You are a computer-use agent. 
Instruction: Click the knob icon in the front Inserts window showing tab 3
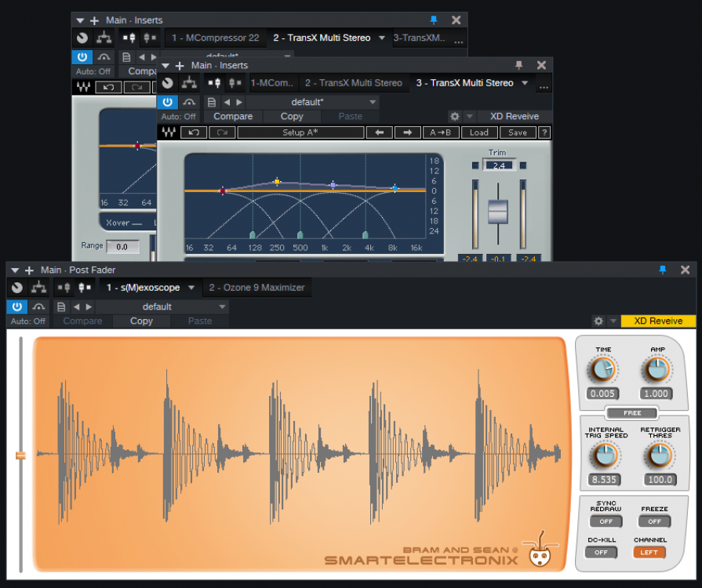[167, 83]
